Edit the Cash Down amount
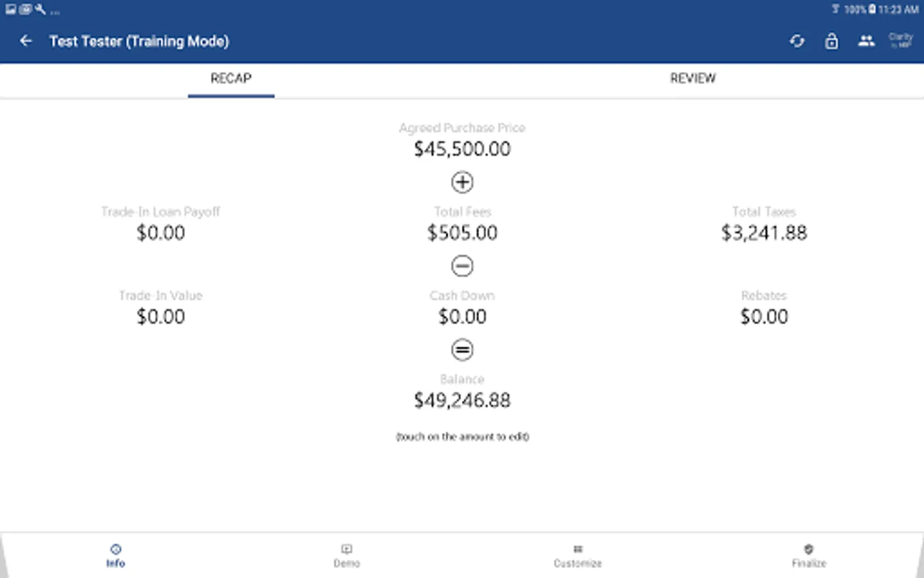This screenshot has height=578, width=924. pyautogui.click(x=462, y=317)
